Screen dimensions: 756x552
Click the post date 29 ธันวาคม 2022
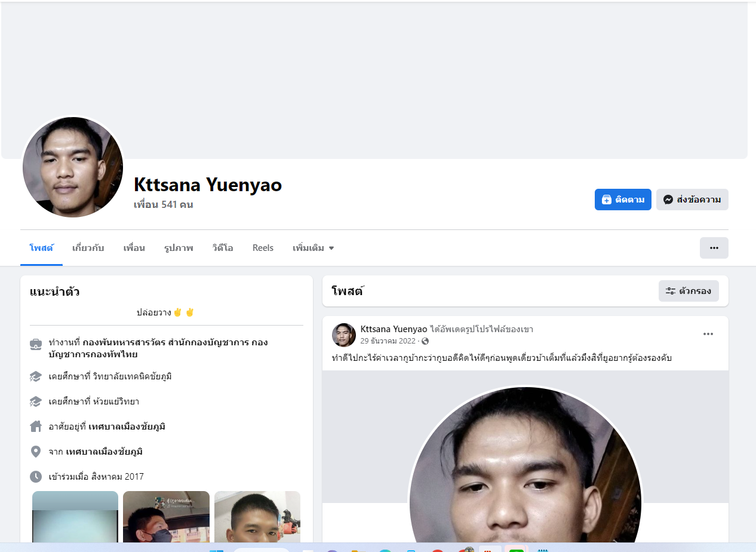(388, 341)
